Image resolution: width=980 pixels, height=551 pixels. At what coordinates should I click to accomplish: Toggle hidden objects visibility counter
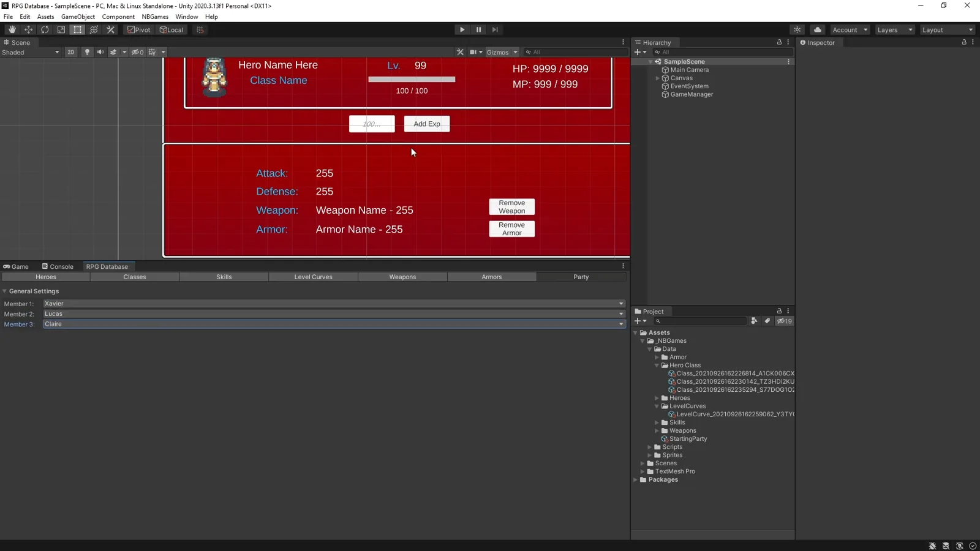pos(137,52)
